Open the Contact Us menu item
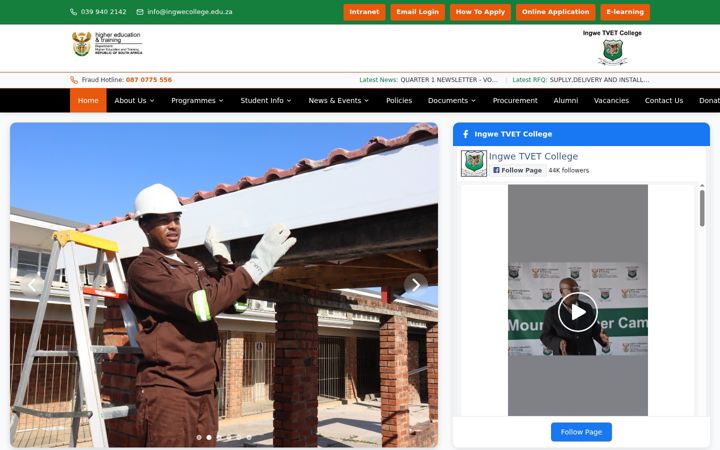720x450 pixels. coord(664,101)
